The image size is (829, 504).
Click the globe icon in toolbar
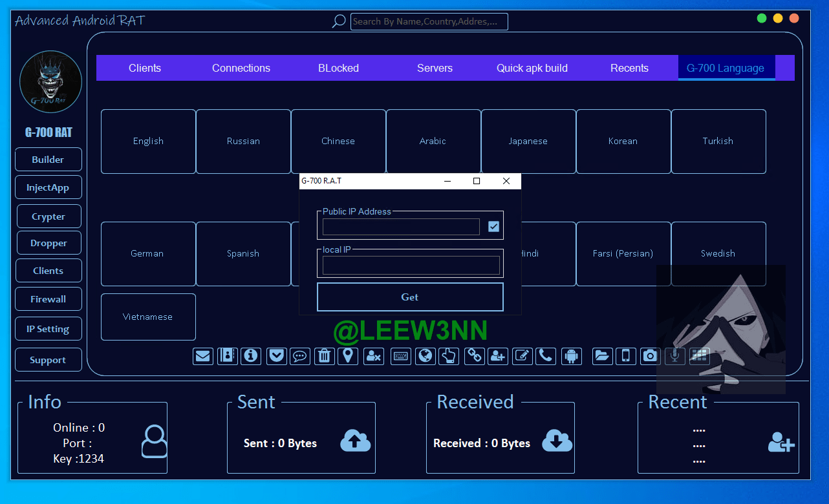pyautogui.click(x=425, y=356)
